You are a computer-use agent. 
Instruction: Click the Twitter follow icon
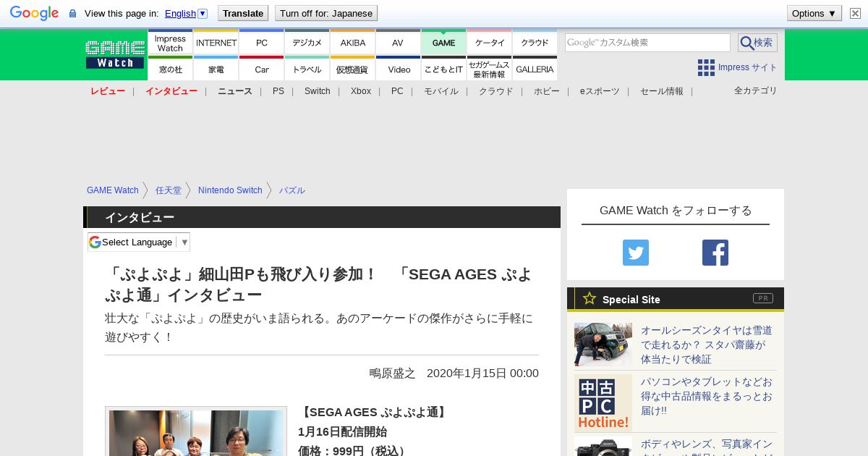636,253
